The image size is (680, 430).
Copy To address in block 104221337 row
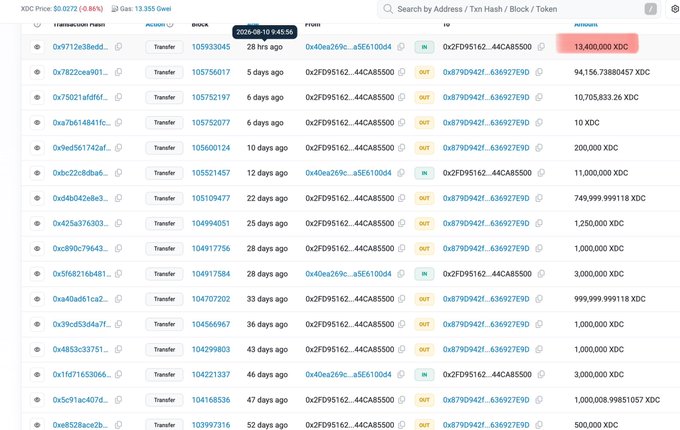(541, 375)
